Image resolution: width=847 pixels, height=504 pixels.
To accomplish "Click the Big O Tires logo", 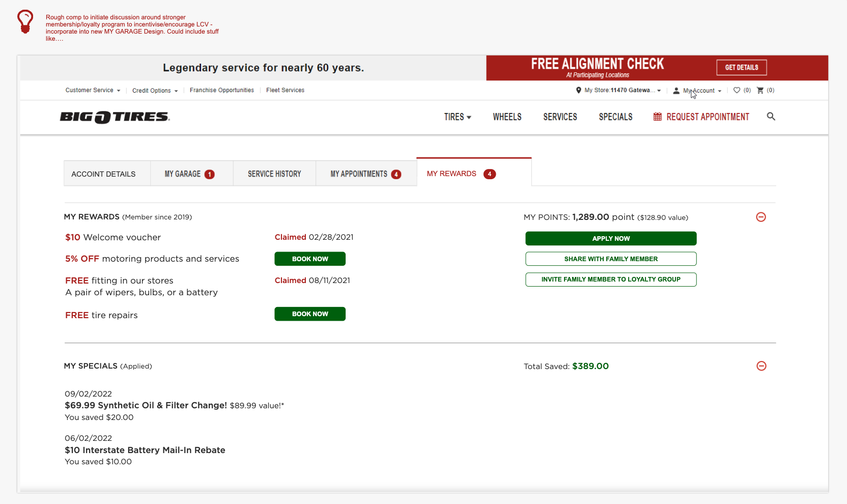I will point(115,117).
